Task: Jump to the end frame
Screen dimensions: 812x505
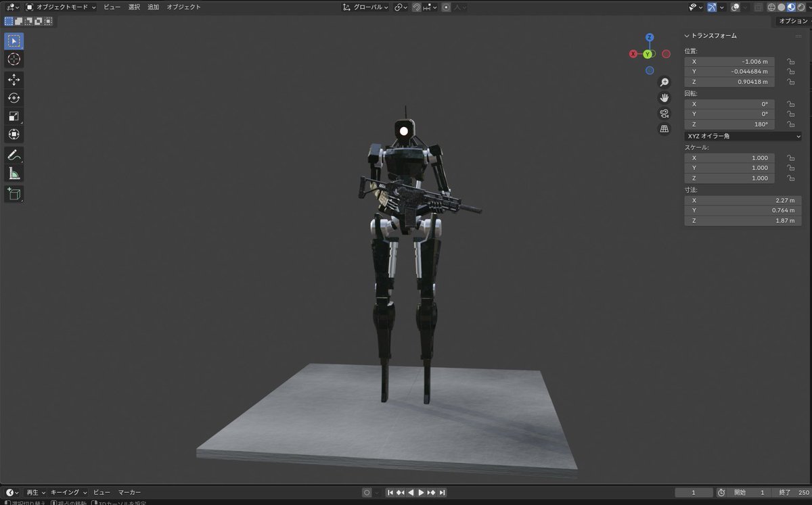Action: coord(441,493)
